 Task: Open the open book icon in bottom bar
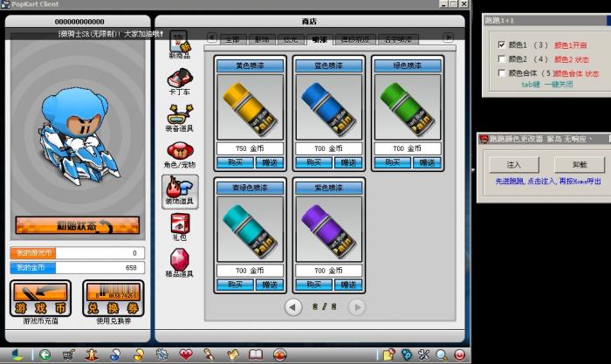(256, 354)
